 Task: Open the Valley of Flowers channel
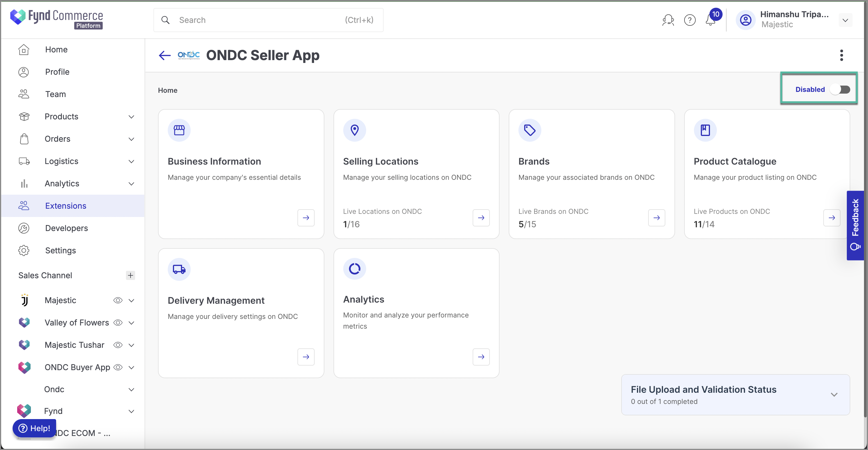click(76, 322)
